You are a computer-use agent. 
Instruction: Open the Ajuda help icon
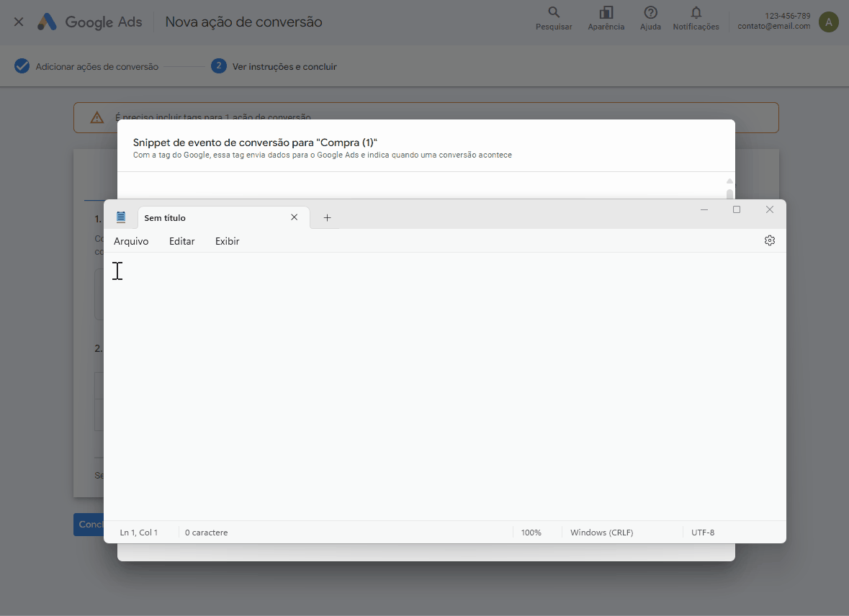(x=650, y=12)
